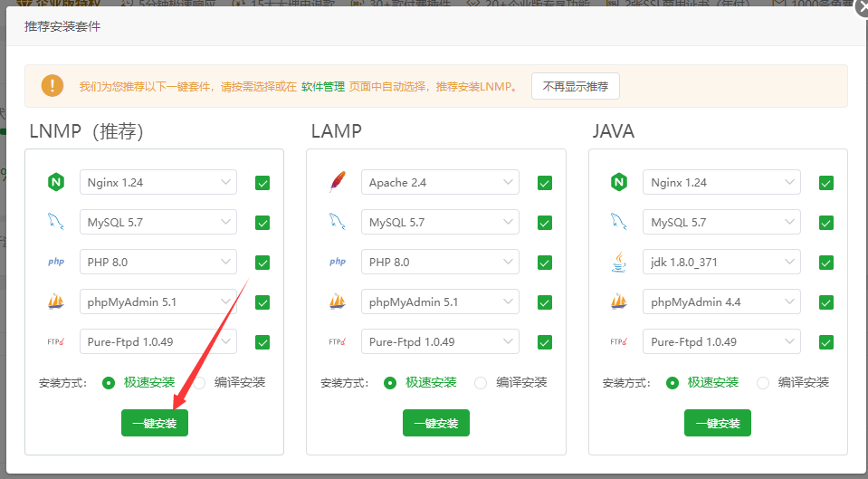
Task: Click the MySQL dolphin icon in LNMP panel
Action: (x=56, y=222)
